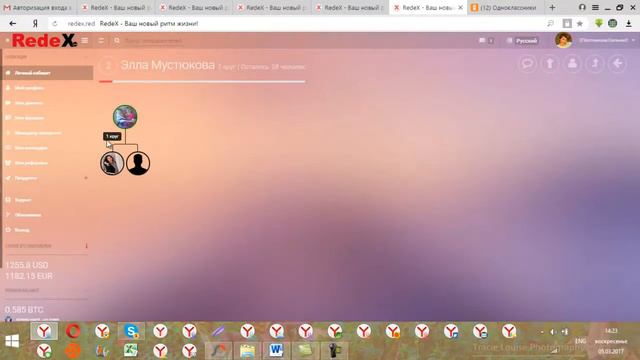The image size is (640, 360).
Task: Click the chat bubble circle button
Action: 527,64
